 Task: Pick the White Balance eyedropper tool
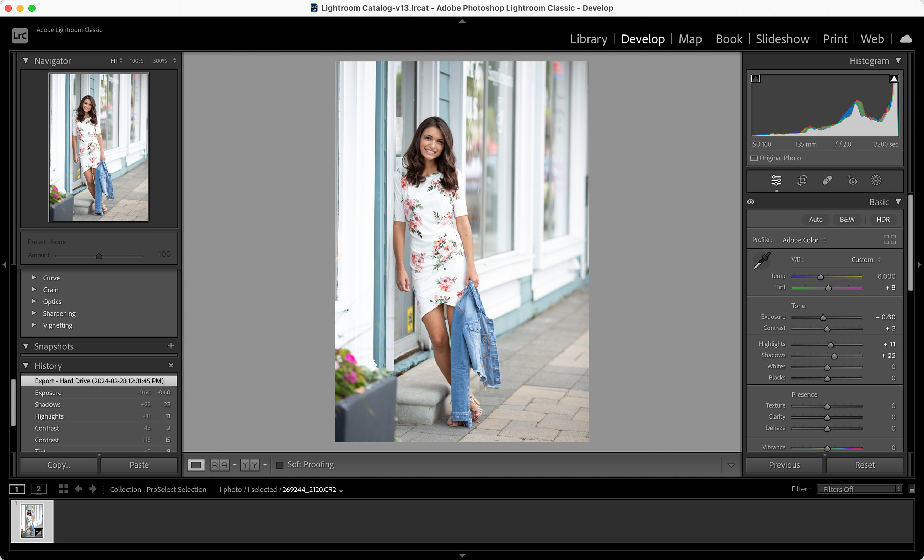761,261
